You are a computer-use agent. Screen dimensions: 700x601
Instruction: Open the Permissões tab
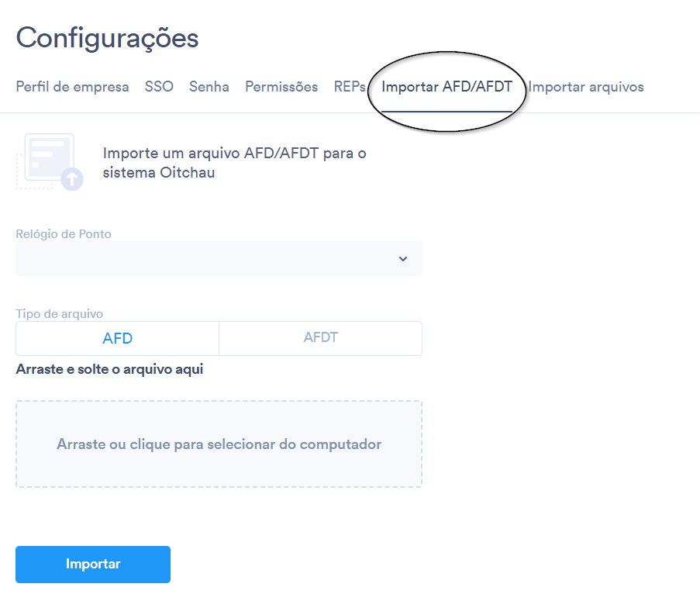[x=281, y=87]
